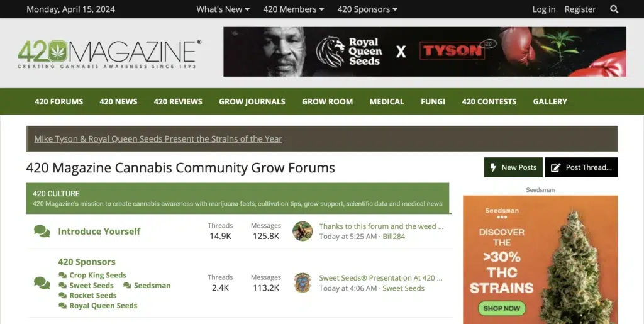Viewport: 644px width, 324px height.
Task: Click the small icon beside Crop King Seeds
Action: (x=62, y=275)
